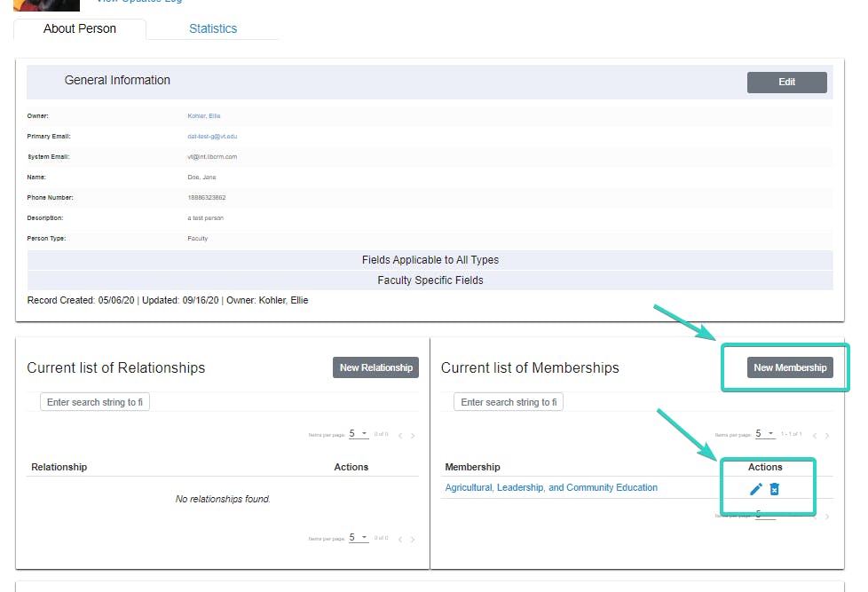Select the description value 'a test person'
Image resolution: width=868 pixels, height=592 pixels.
pyautogui.click(x=205, y=218)
